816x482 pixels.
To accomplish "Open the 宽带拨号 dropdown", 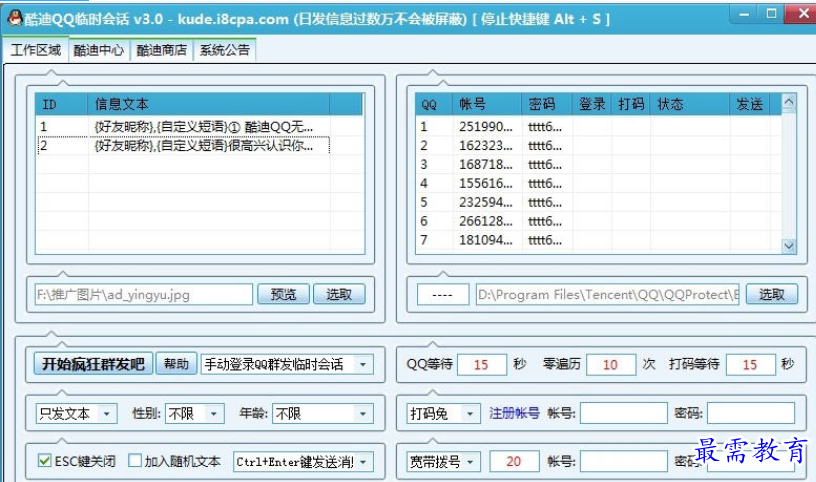I will [x=443, y=462].
